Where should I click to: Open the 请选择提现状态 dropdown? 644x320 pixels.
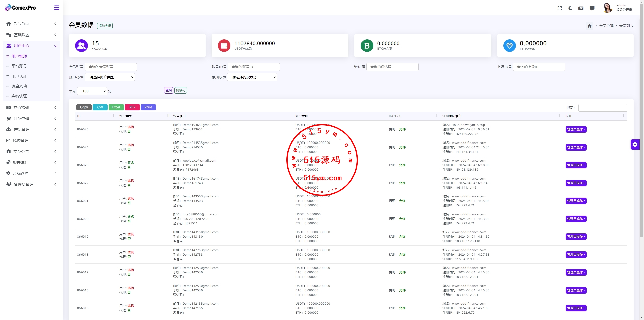(x=252, y=77)
